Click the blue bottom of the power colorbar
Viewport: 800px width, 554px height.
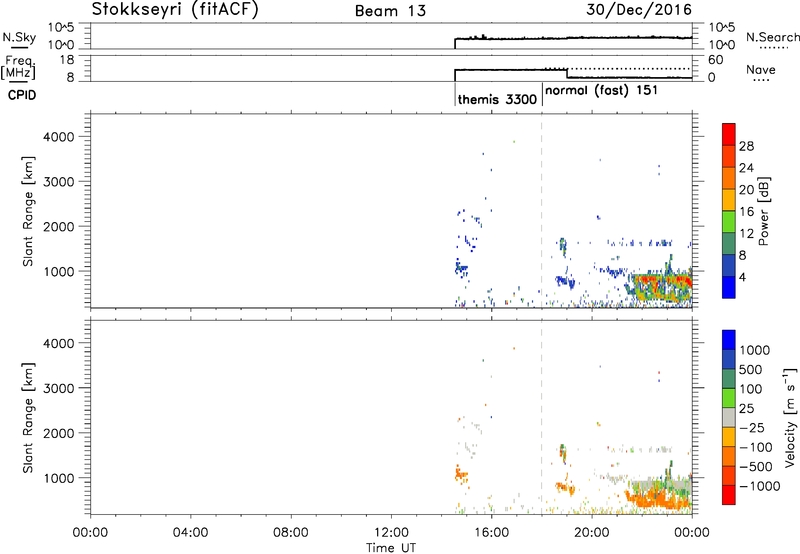pos(729,288)
